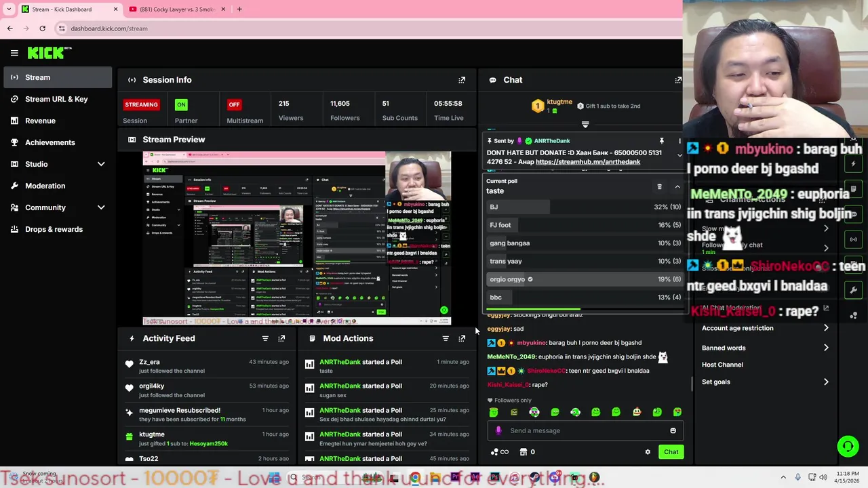This screenshot has height=488, width=868.
Task: Show hidden system tray icons
Action: (783, 478)
